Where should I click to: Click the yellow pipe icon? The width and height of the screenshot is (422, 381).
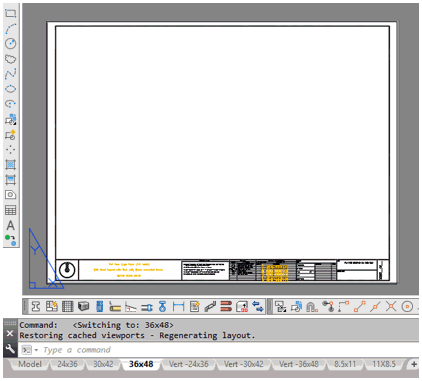[x=115, y=306]
